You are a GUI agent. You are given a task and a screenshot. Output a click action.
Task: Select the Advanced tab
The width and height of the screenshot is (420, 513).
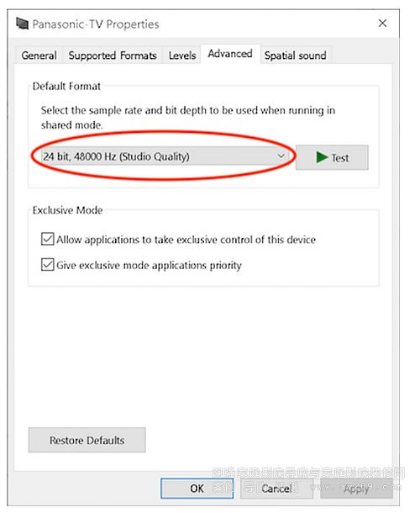click(230, 54)
